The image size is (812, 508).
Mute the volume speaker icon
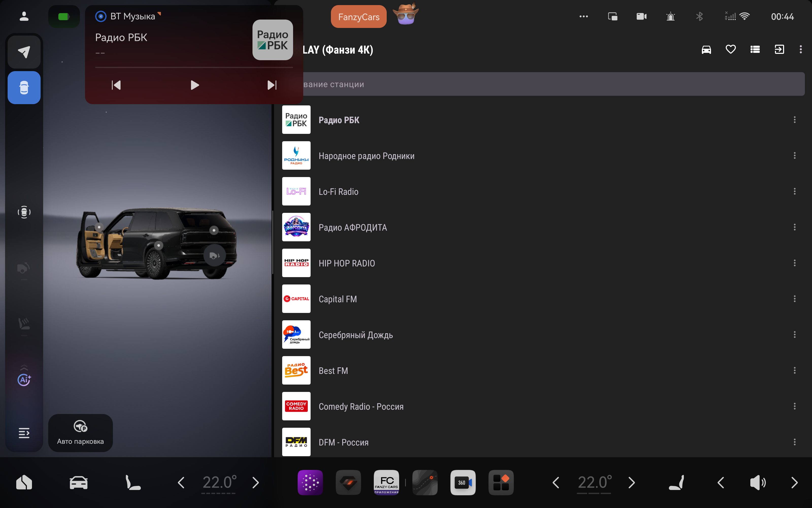[x=758, y=482]
